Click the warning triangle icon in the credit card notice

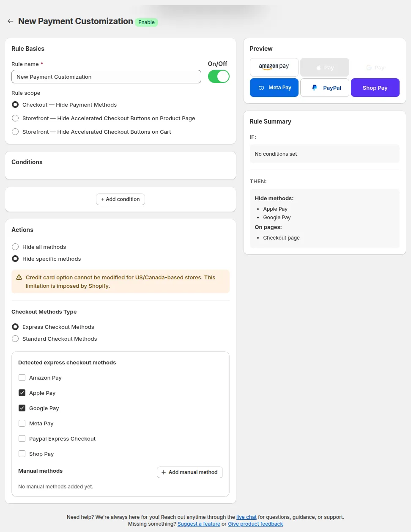click(19, 278)
